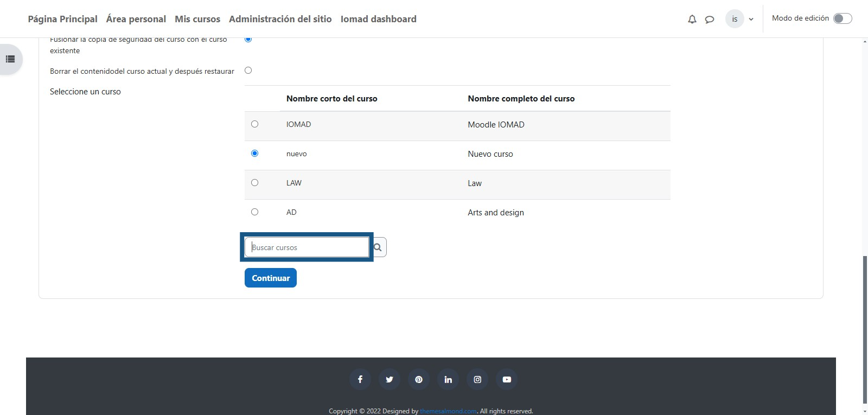Toggle the Modo de edición switch
Image resolution: width=868 pixels, height=415 pixels.
pos(843,18)
